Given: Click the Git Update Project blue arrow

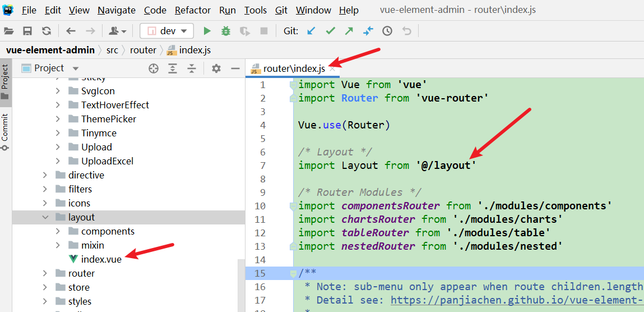Looking at the screenshot, I should [x=311, y=31].
